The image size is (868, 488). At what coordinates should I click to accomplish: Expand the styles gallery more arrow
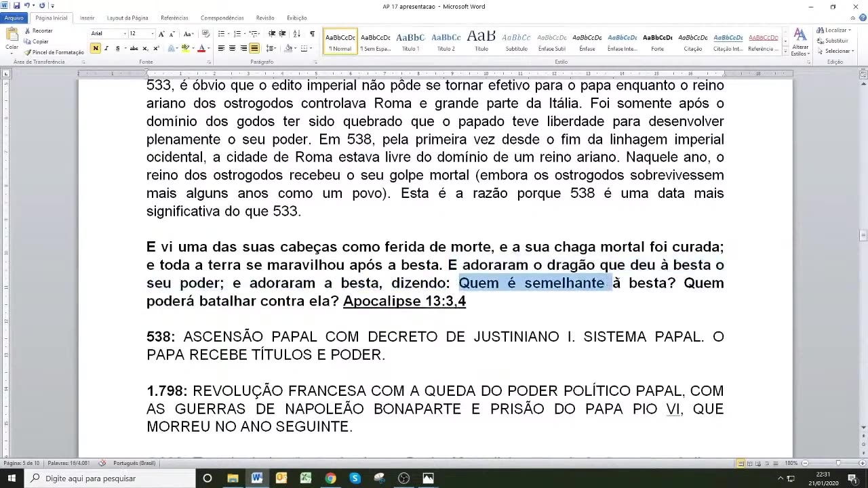785,52
